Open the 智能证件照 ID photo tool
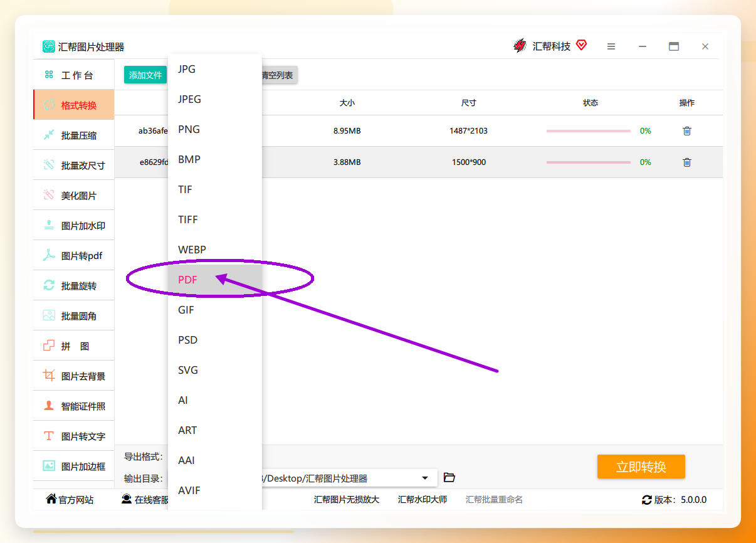 [x=73, y=406]
